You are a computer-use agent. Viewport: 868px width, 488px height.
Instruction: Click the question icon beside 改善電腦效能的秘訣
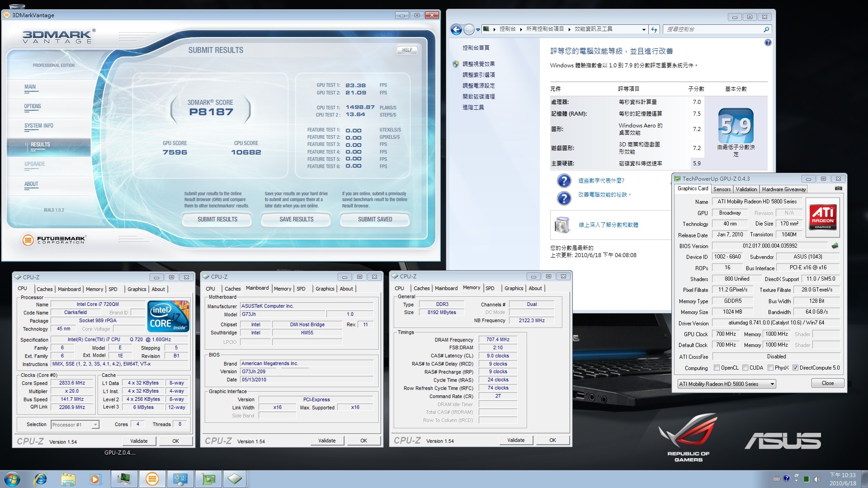click(564, 198)
